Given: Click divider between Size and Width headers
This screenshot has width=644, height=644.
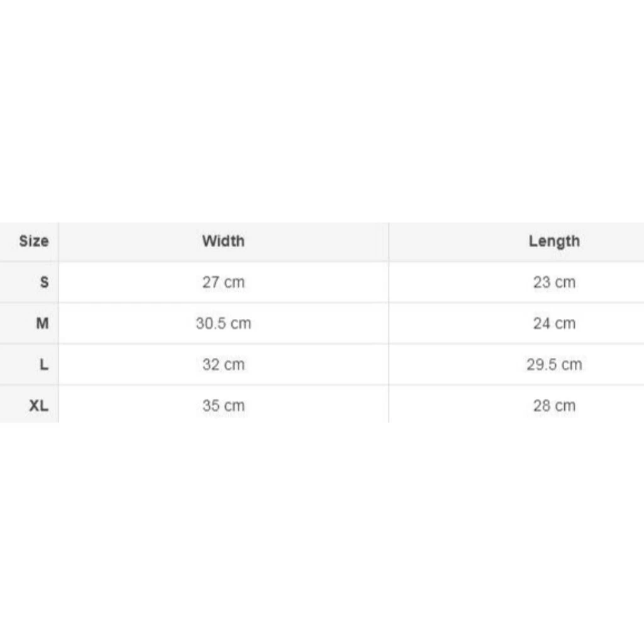Looking at the screenshot, I should (x=58, y=241).
